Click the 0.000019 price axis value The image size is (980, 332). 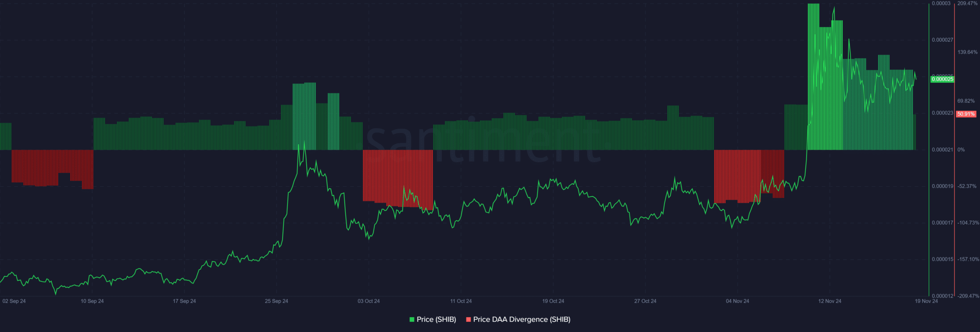(942, 186)
